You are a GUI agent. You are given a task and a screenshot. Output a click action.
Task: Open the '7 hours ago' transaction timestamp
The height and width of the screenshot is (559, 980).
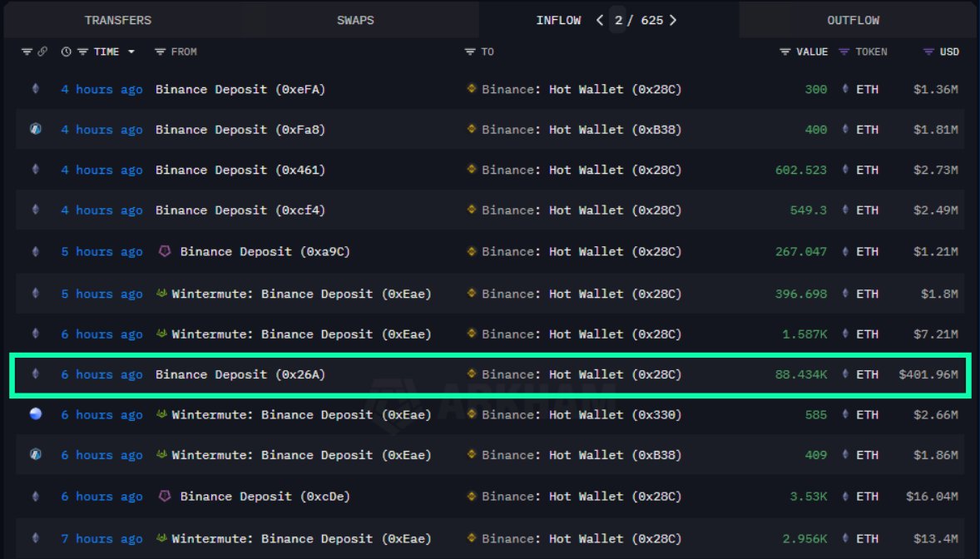101,538
